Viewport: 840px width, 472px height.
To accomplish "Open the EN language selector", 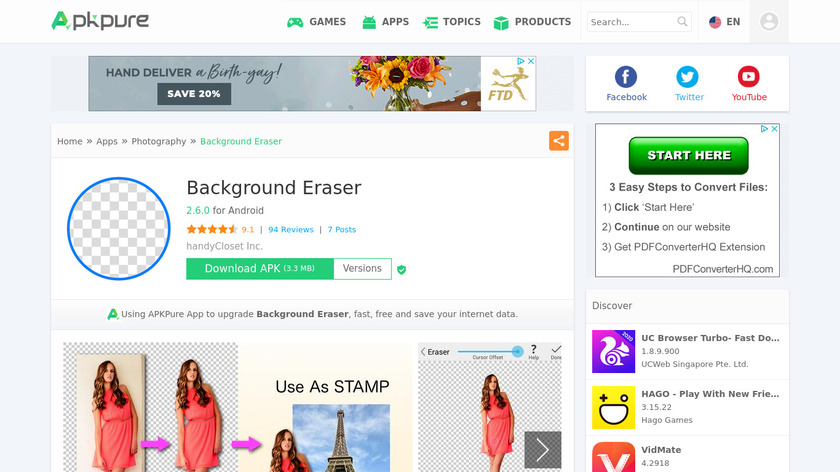I will tap(724, 22).
